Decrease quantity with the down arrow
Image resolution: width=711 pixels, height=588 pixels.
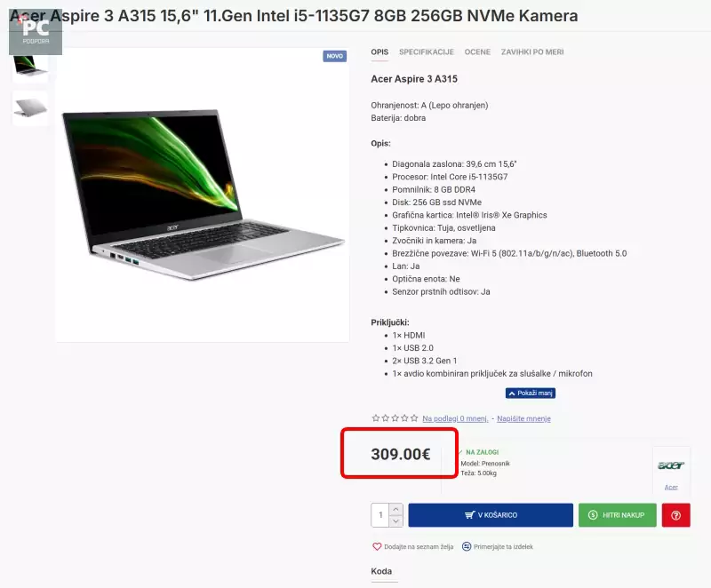click(395, 521)
